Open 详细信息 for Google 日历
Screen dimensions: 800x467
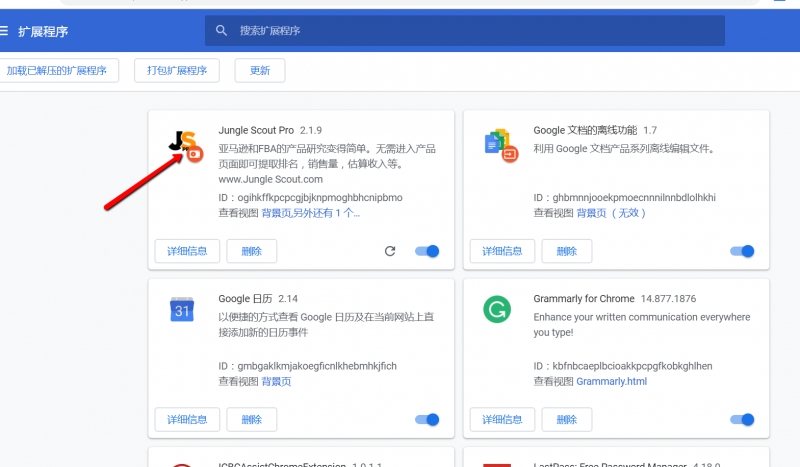pos(187,420)
